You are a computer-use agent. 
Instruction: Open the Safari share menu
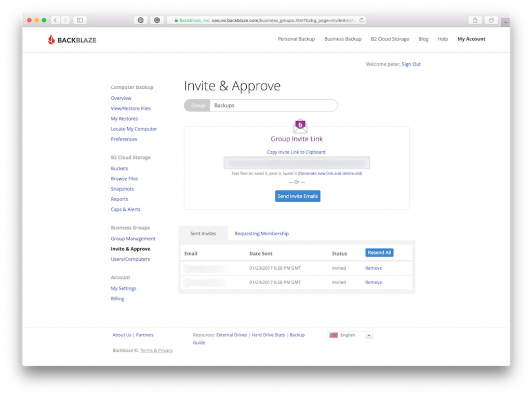click(x=475, y=20)
